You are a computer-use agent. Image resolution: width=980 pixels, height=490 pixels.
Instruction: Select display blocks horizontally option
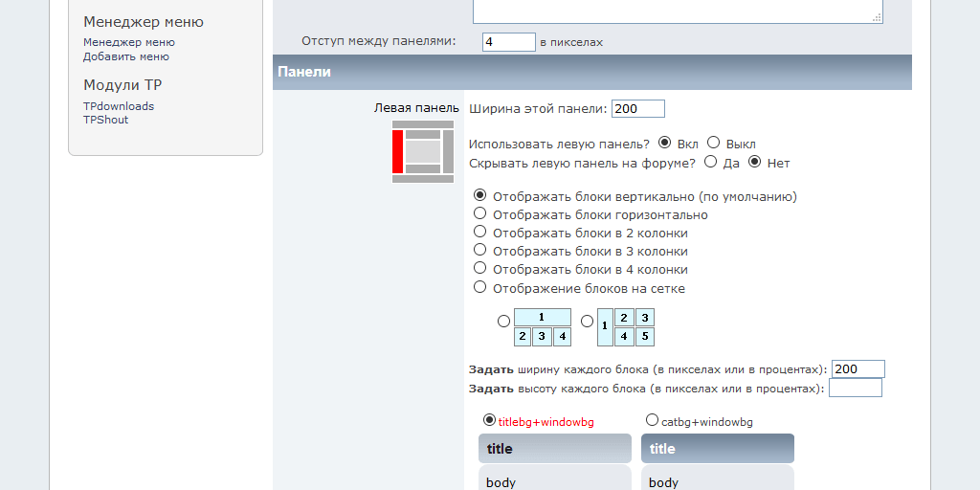tap(480, 213)
